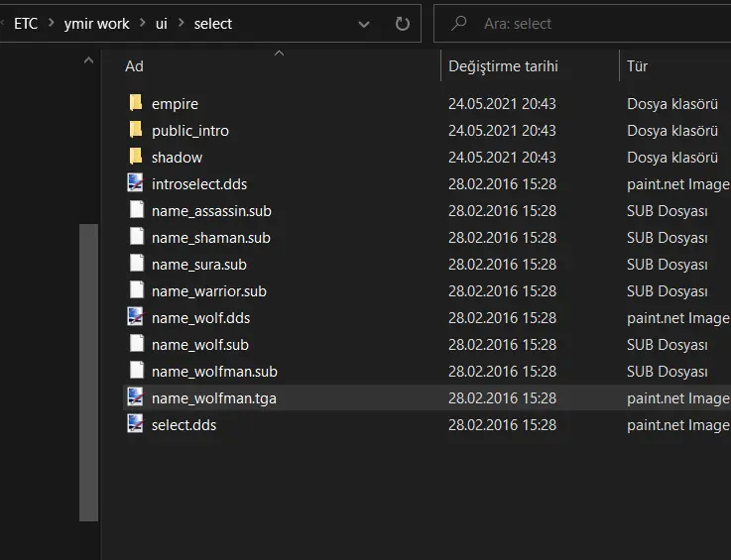
Task: Open the address bar history dropdown
Action: click(364, 24)
